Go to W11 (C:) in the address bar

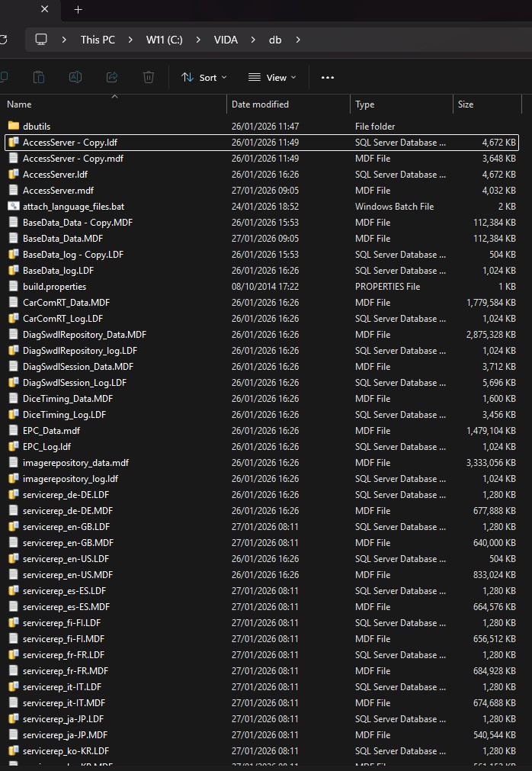tap(167, 40)
